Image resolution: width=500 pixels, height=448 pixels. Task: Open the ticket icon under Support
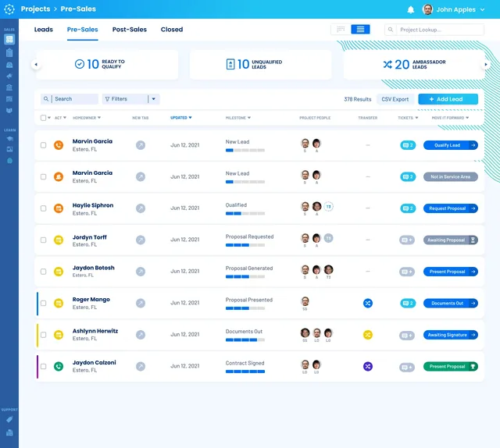[x=9, y=419]
